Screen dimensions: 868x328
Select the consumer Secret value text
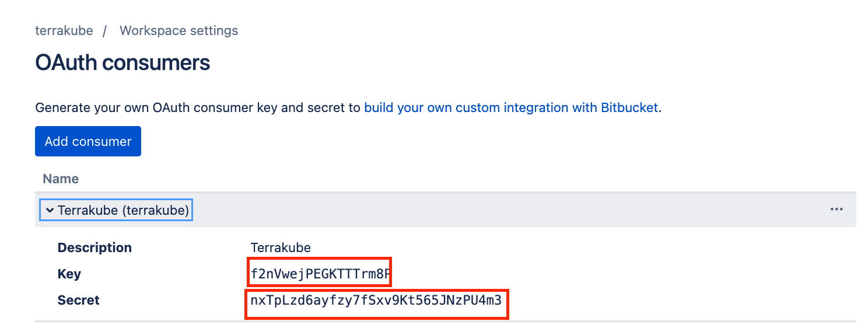[x=376, y=301]
